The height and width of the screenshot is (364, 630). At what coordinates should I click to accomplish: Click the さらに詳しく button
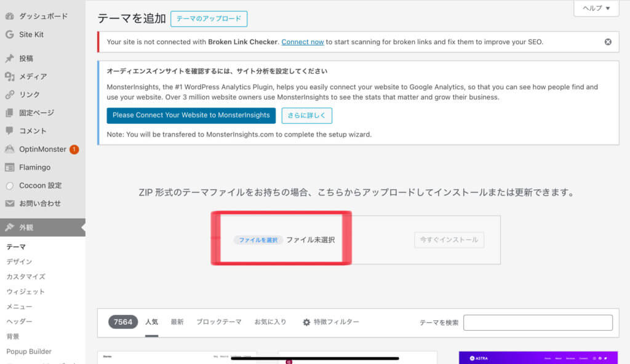coord(306,116)
